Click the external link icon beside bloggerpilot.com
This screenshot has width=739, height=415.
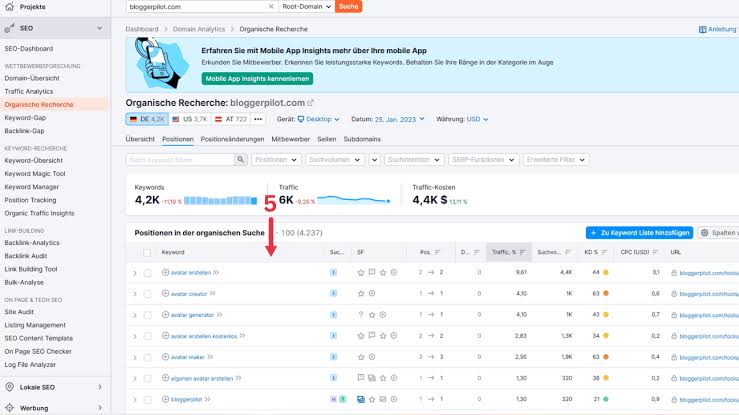tap(310, 103)
